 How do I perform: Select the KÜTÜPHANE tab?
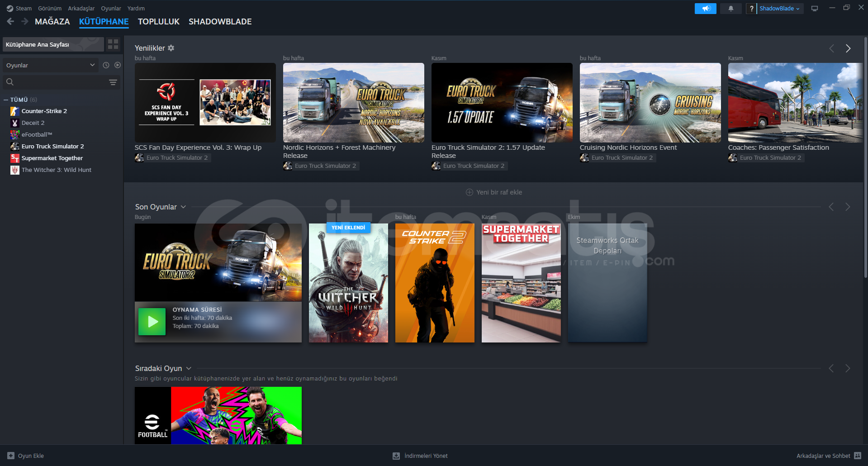coord(104,22)
